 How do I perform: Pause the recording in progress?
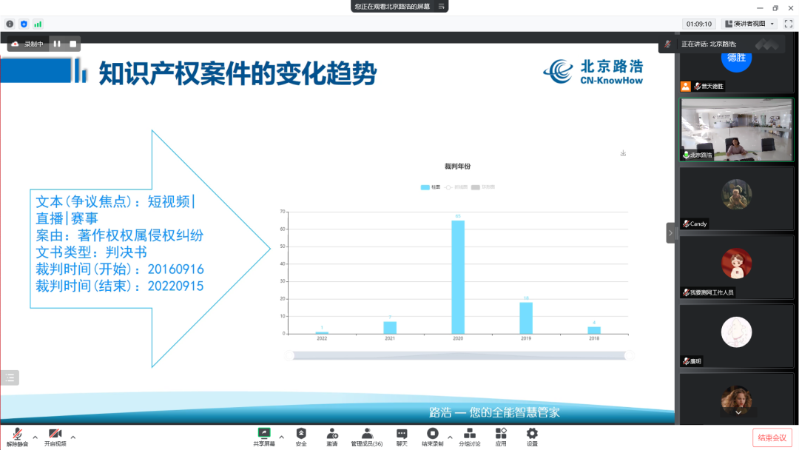tap(57, 44)
